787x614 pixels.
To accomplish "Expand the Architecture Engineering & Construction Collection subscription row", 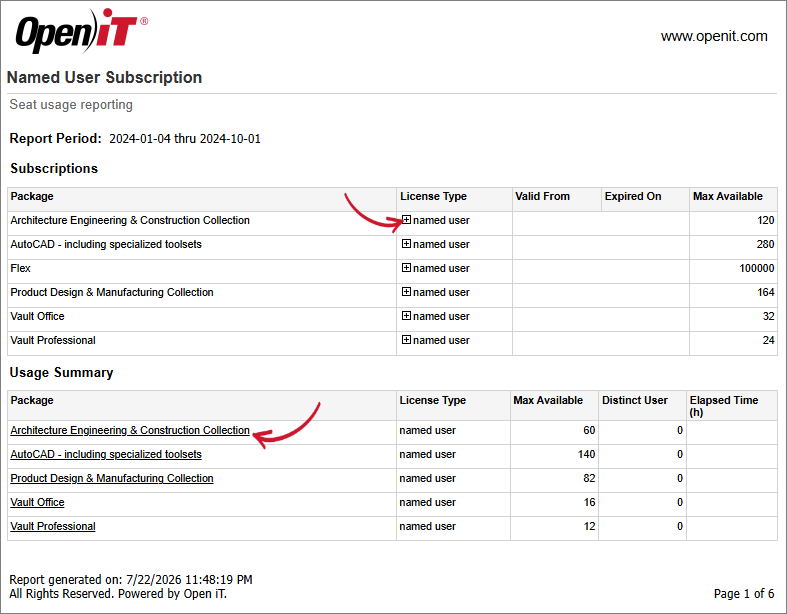I will tap(406, 219).
